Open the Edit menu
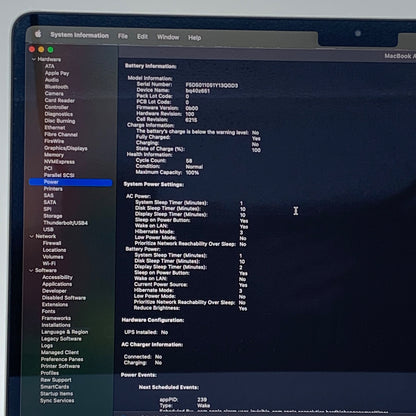This screenshot has width=416, height=416. (142, 37)
